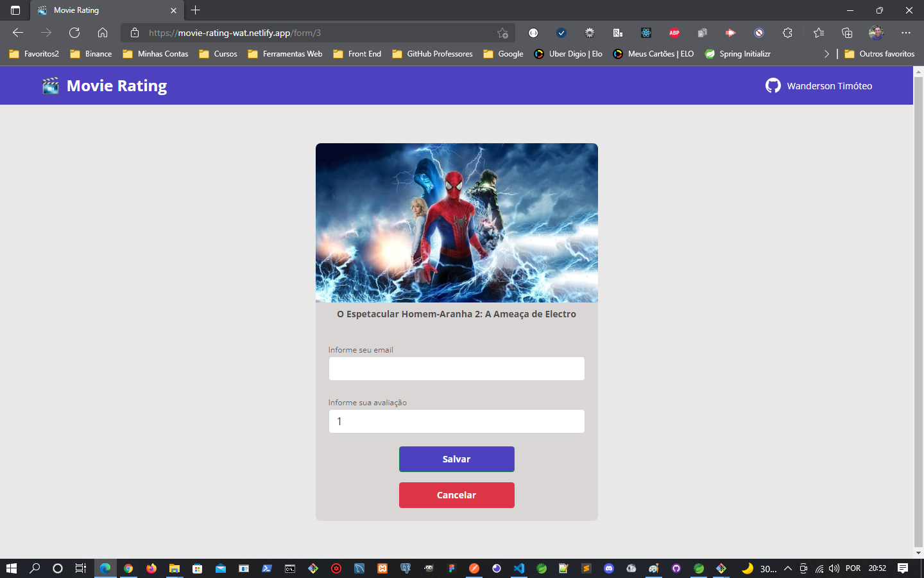Open File Explorer from the taskbar

click(175, 568)
